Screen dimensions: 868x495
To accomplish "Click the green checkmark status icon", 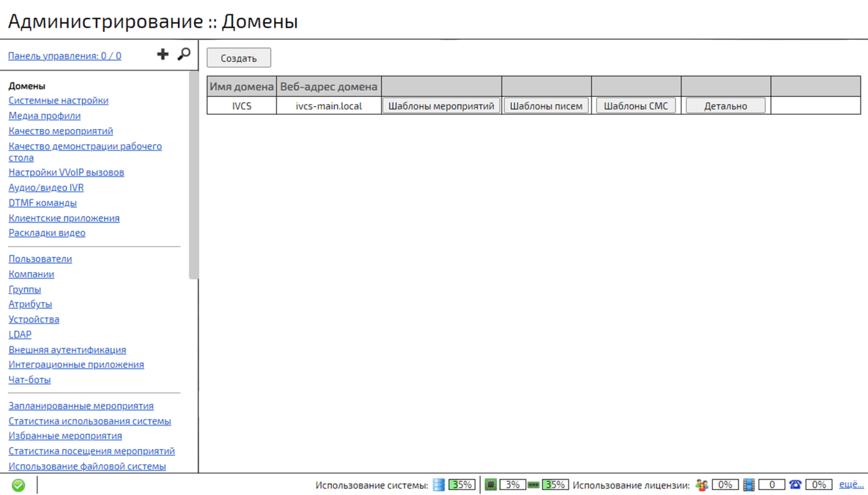I will pyautogui.click(x=19, y=485).
